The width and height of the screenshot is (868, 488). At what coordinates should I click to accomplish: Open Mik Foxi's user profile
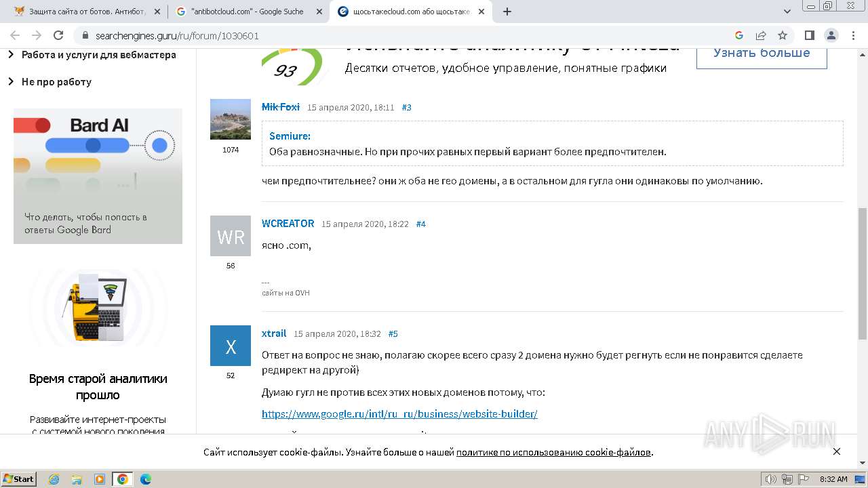pyautogui.click(x=281, y=107)
